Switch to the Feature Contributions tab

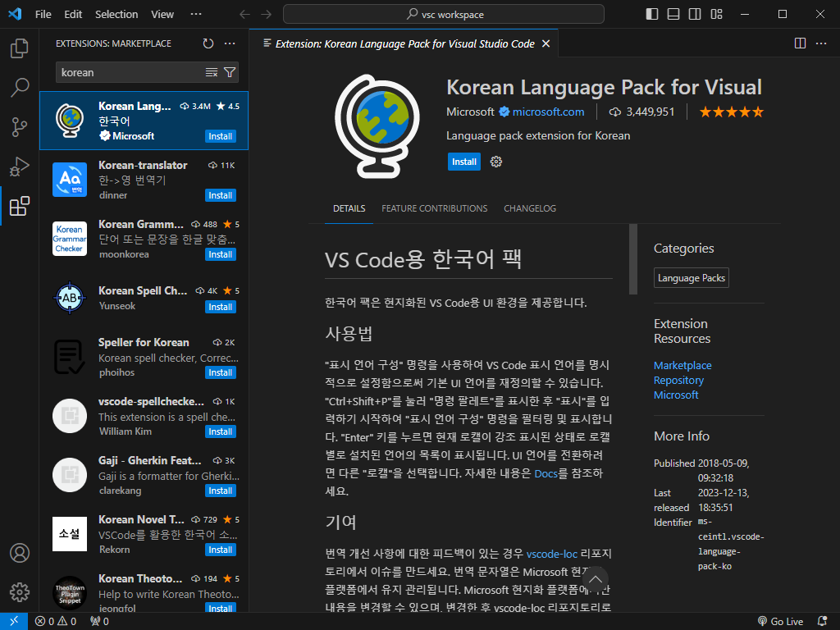point(435,208)
